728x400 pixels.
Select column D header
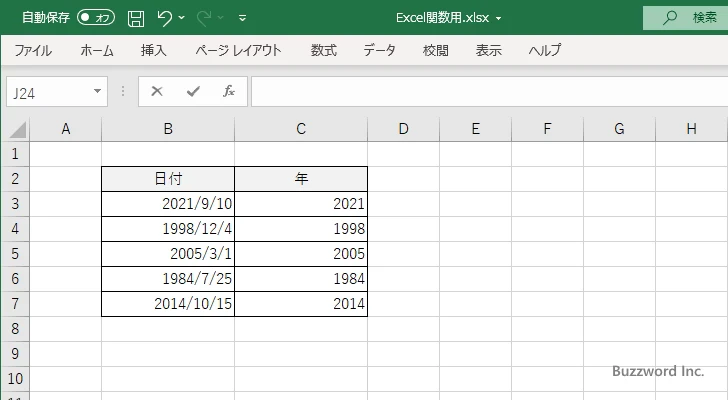click(x=403, y=129)
